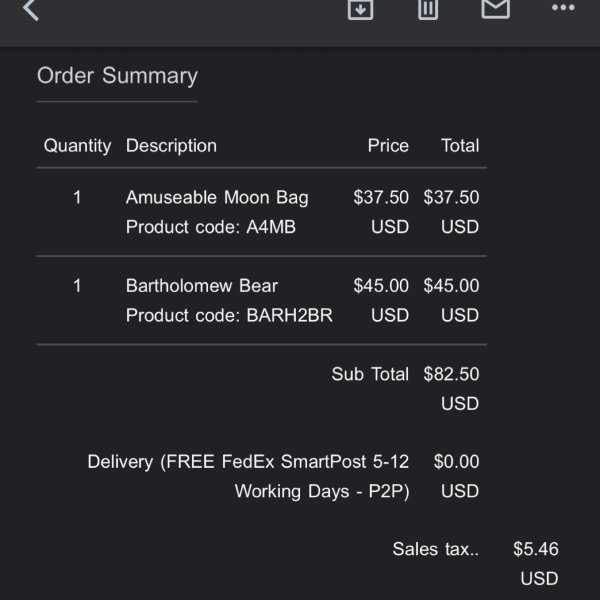The width and height of the screenshot is (600, 600).
Task: Open the three-dots more options menu
Action: 563,8
